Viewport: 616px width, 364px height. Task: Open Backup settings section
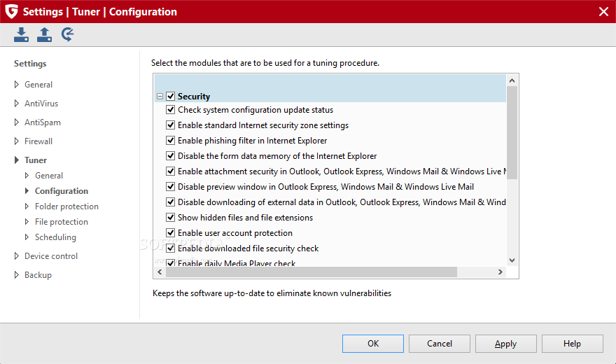38,275
